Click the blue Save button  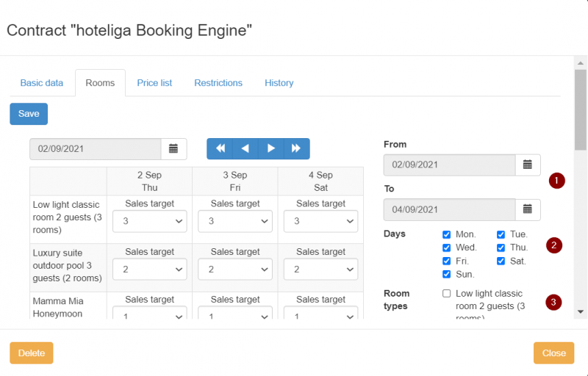pyautogui.click(x=29, y=114)
